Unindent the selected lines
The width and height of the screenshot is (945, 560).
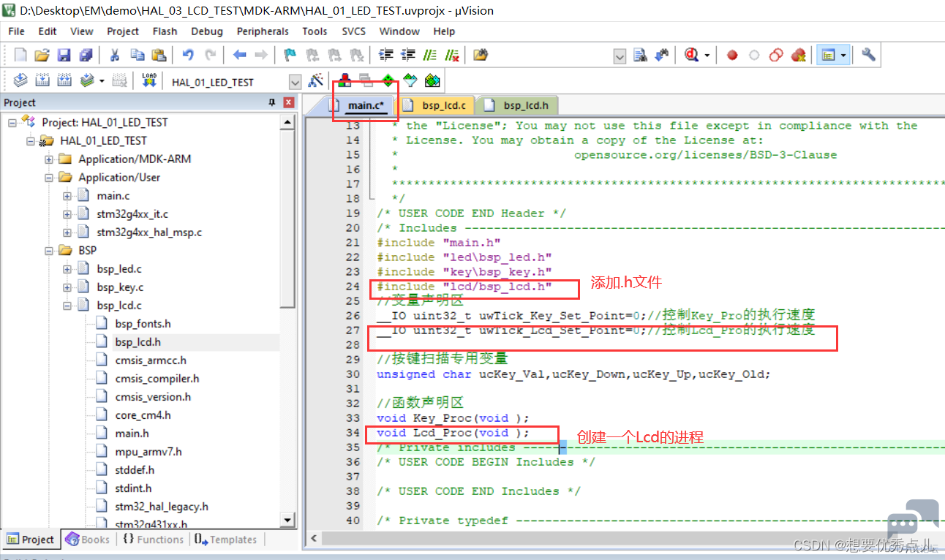click(408, 55)
